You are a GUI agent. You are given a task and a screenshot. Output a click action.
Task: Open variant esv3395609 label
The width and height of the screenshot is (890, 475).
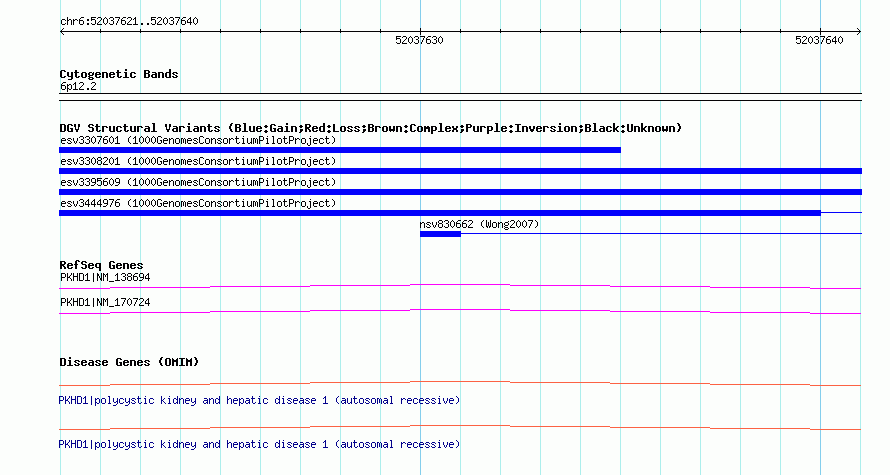pyautogui.click(x=198, y=182)
